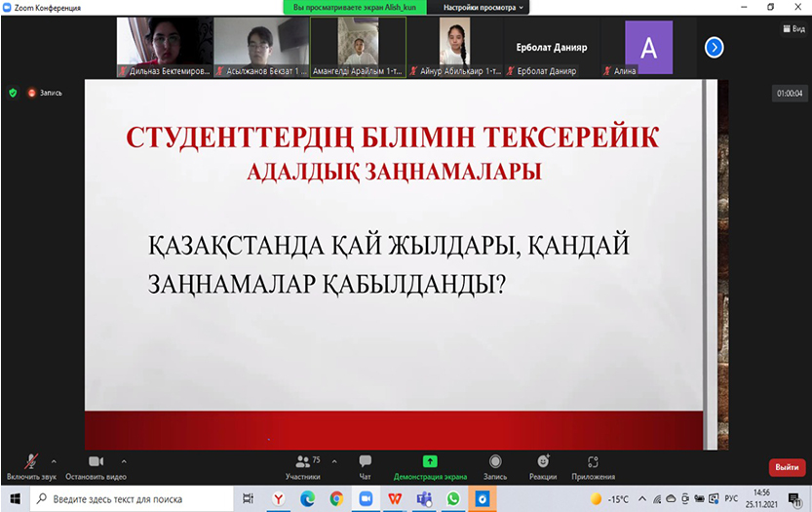
Task: Unmute microphone with Включить звук
Action: (x=31, y=465)
